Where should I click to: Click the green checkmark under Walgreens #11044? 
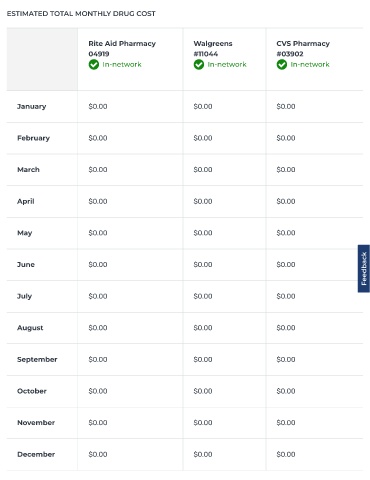[x=199, y=64]
